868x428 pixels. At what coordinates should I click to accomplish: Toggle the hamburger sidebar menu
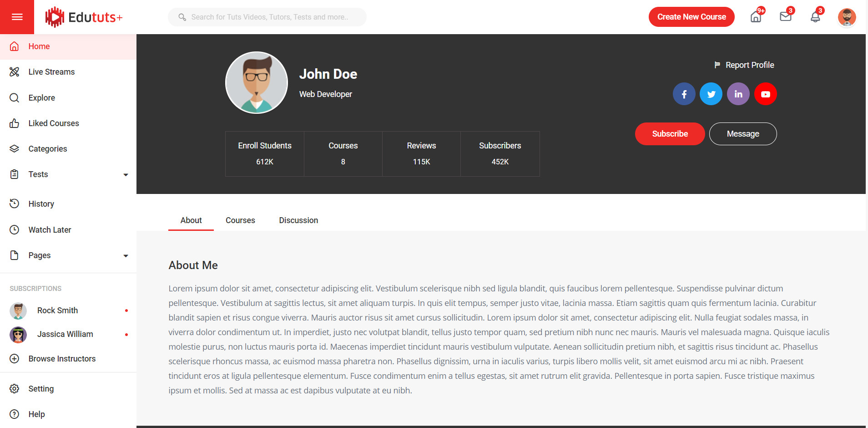[x=17, y=17]
